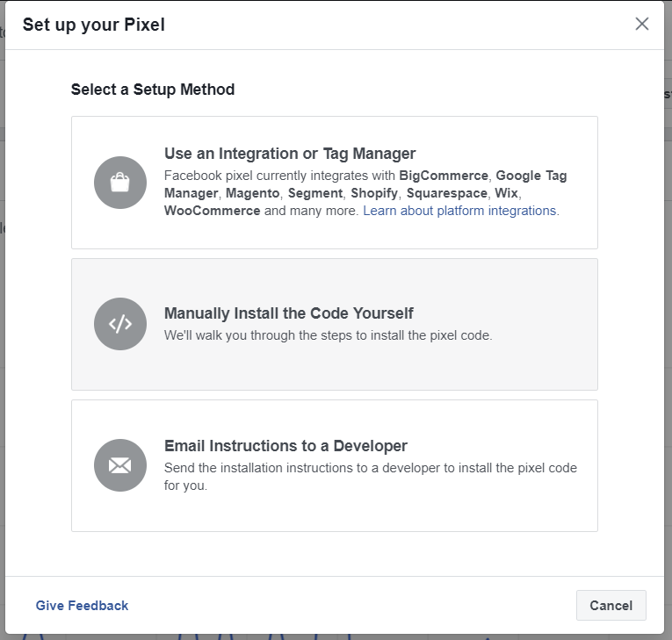This screenshot has height=640, width=672.
Task: Click the bold BigCommerce text
Action: 443,176
